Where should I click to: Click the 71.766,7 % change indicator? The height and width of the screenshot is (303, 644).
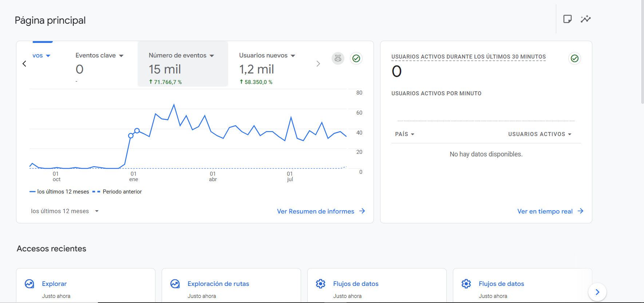click(x=165, y=82)
